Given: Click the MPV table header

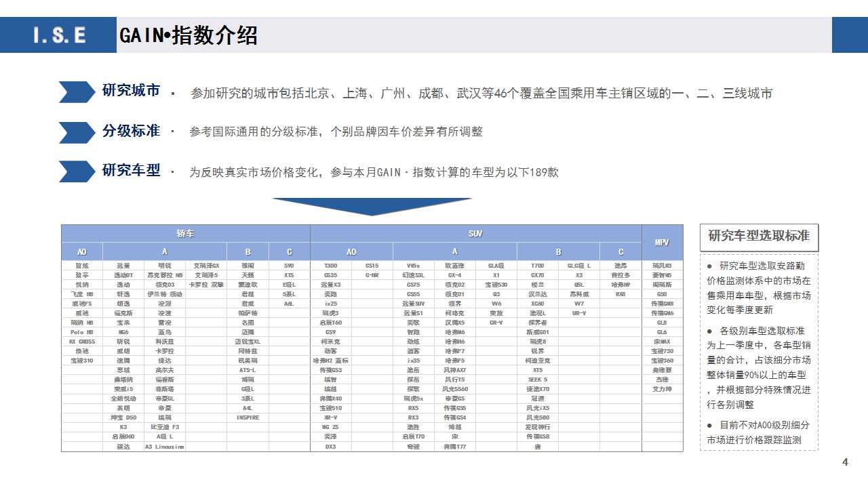Looking at the screenshot, I should 663,242.
